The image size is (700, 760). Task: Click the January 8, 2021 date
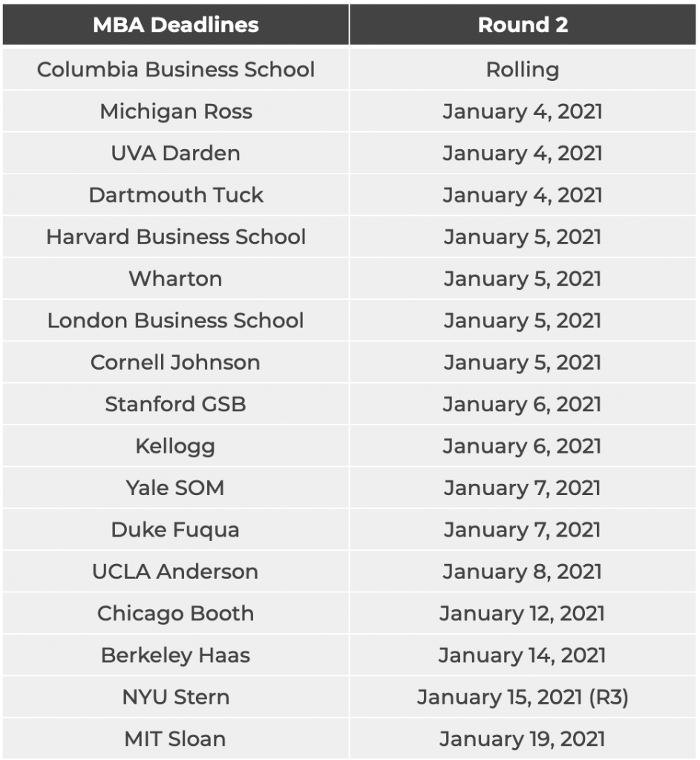pos(523,571)
